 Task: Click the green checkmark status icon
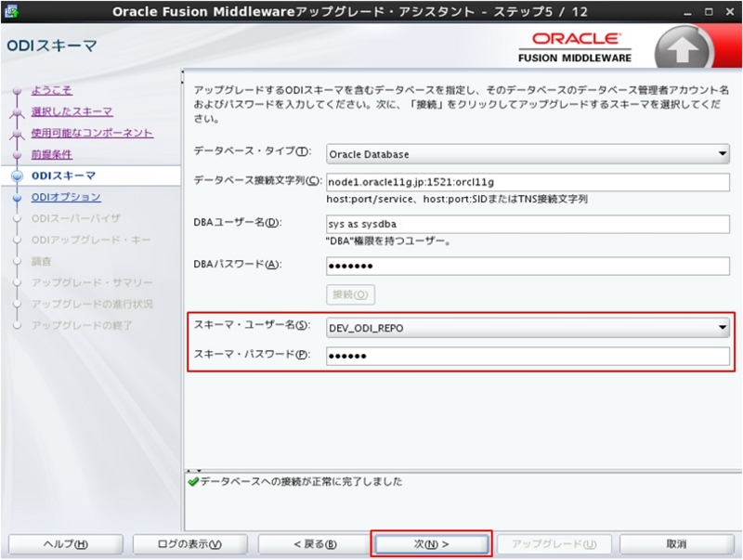coord(193,482)
